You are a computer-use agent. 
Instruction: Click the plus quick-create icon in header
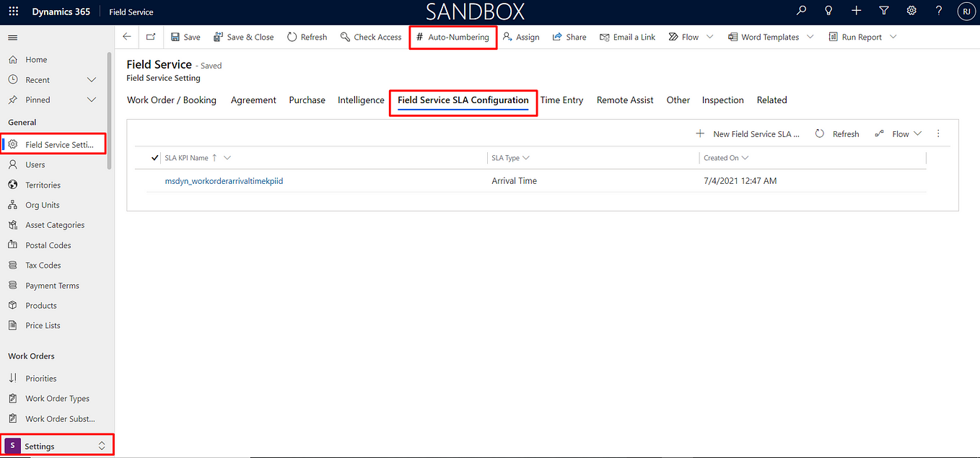[x=856, y=11]
